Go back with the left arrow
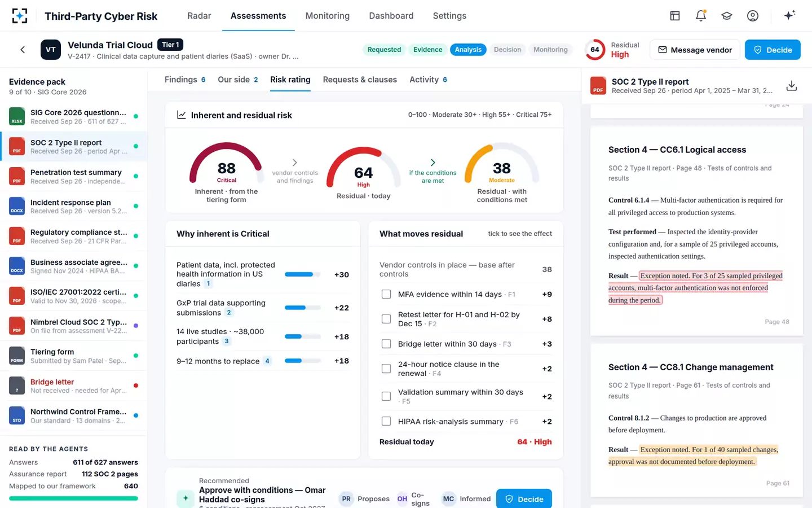 (23, 50)
